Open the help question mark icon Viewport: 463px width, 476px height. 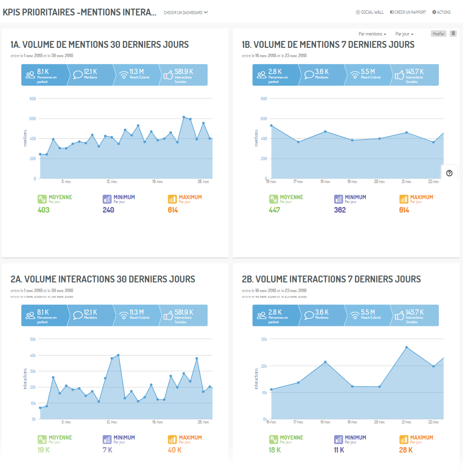point(449,173)
